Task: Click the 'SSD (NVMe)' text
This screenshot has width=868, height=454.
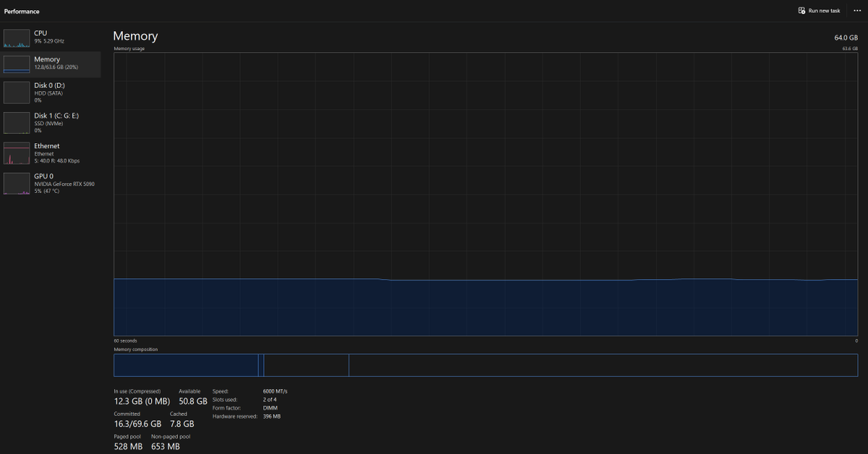Action: [x=48, y=123]
